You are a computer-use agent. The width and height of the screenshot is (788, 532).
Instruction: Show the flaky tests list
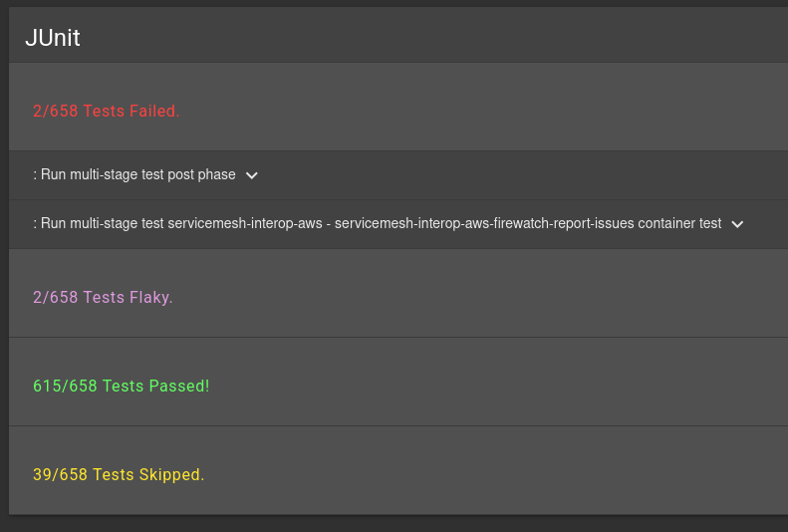click(103, 297)
